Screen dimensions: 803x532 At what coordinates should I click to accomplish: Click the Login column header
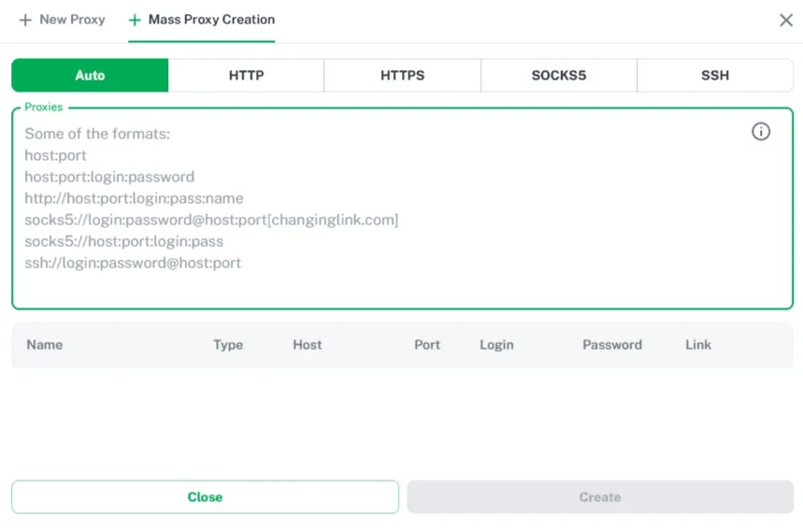click(x=496, y=345)
